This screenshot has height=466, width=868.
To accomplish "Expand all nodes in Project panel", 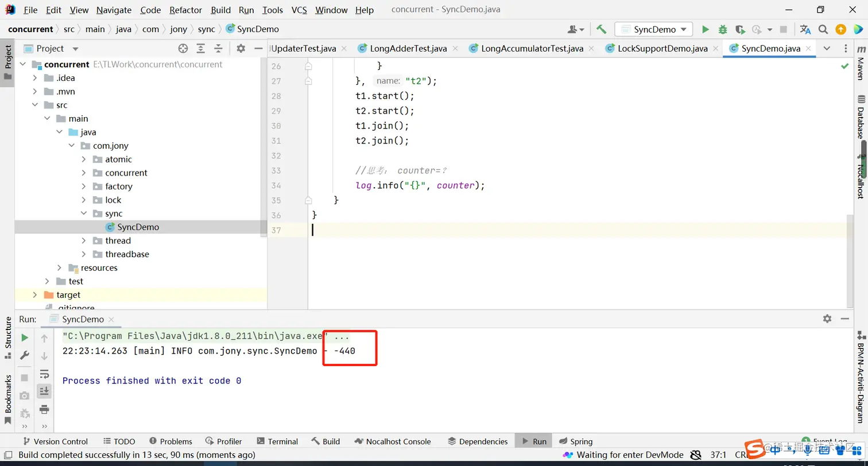I will coord(201,49).
